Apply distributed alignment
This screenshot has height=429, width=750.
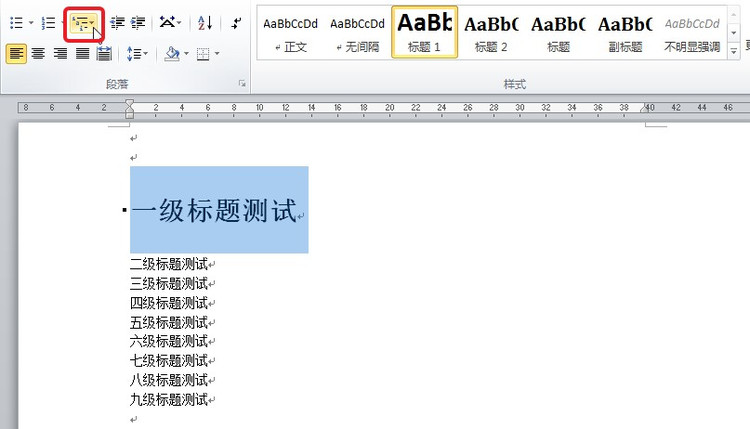pyautogui.click(x=104, y=54)
